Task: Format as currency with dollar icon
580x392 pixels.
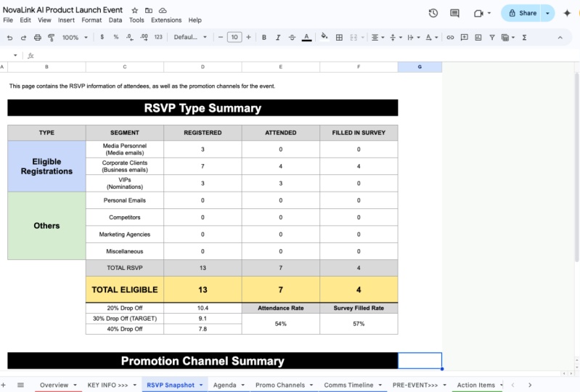Action: pos(102,37)
